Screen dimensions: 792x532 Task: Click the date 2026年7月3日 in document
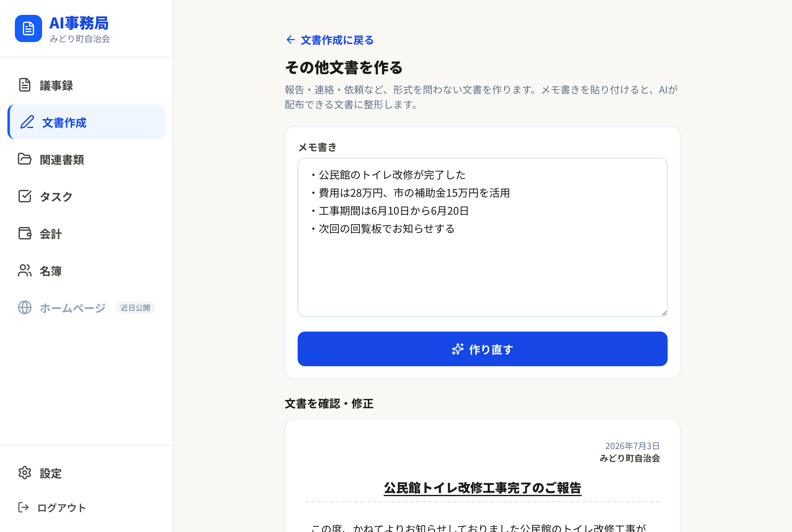coord(632,445)
